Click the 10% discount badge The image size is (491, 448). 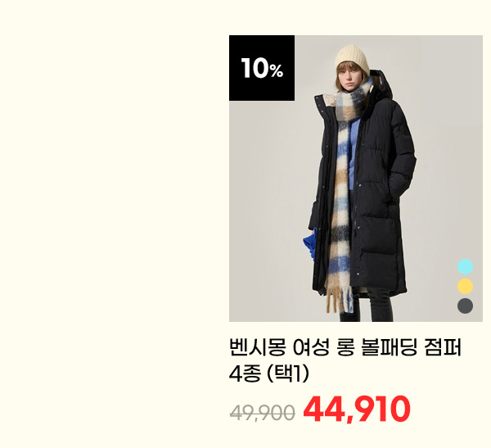[x=262, y=68]
